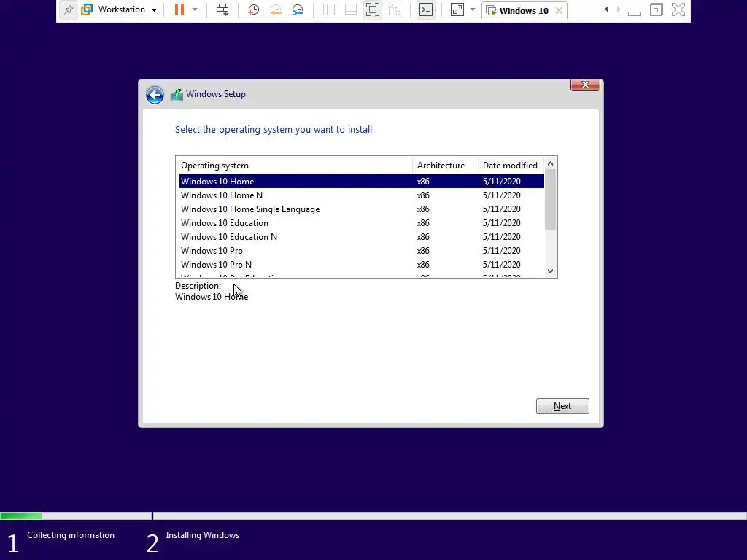747x560 pixels.
Task: Close the Windows 10 tab
Action: click(560, 10)
